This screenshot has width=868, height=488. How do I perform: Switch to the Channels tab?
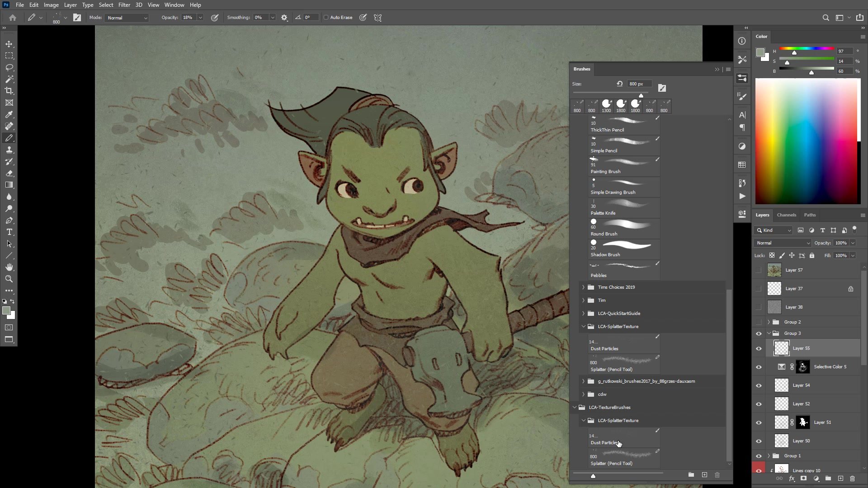coord(786,215)
